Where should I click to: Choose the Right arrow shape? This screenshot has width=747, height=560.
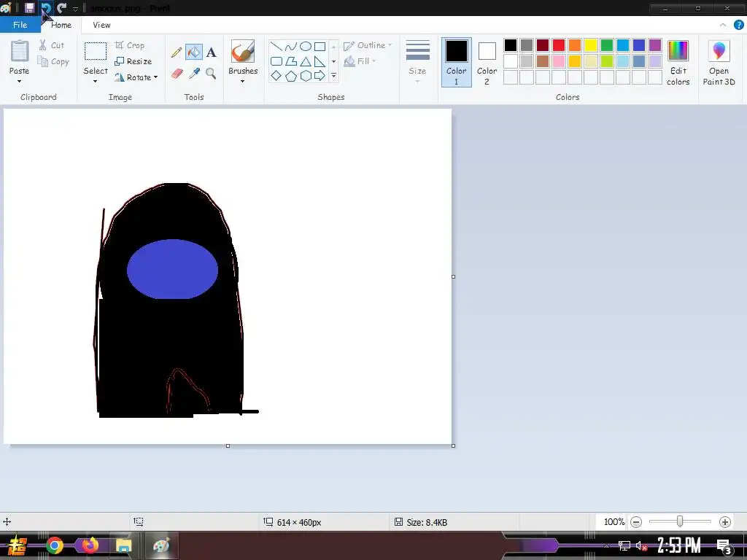click(320, 76)
